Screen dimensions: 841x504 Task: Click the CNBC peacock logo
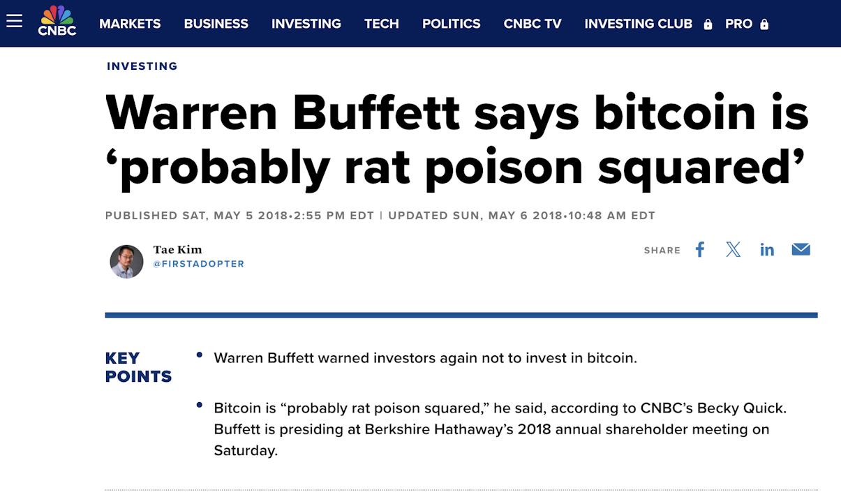(57, 21)
